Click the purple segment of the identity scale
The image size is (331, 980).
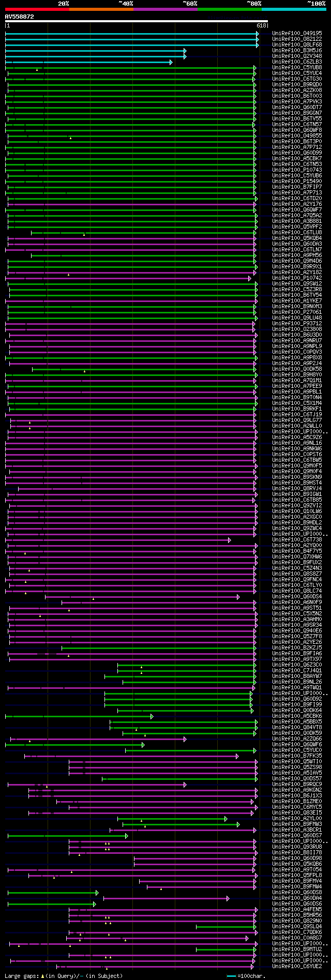tap(165, 9)
